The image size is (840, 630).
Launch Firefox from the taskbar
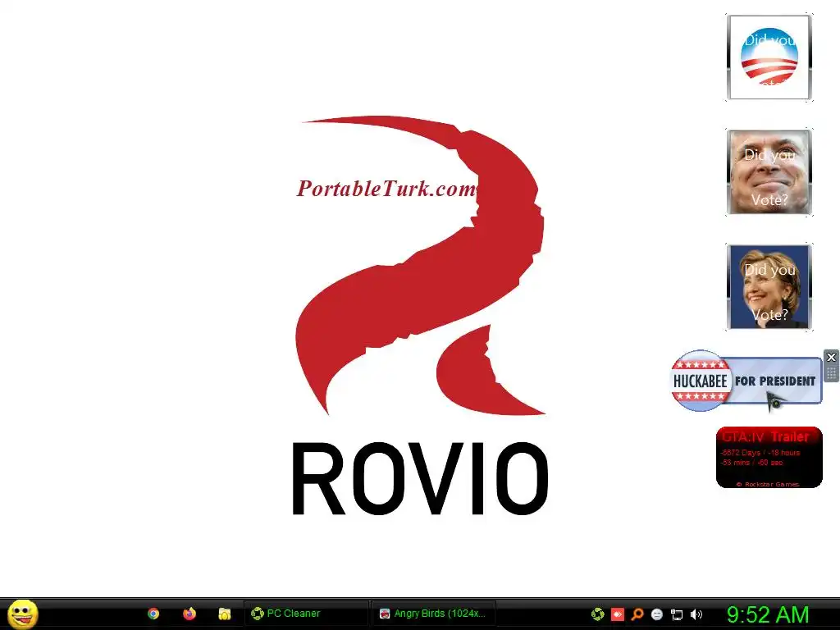pos(189,614)
